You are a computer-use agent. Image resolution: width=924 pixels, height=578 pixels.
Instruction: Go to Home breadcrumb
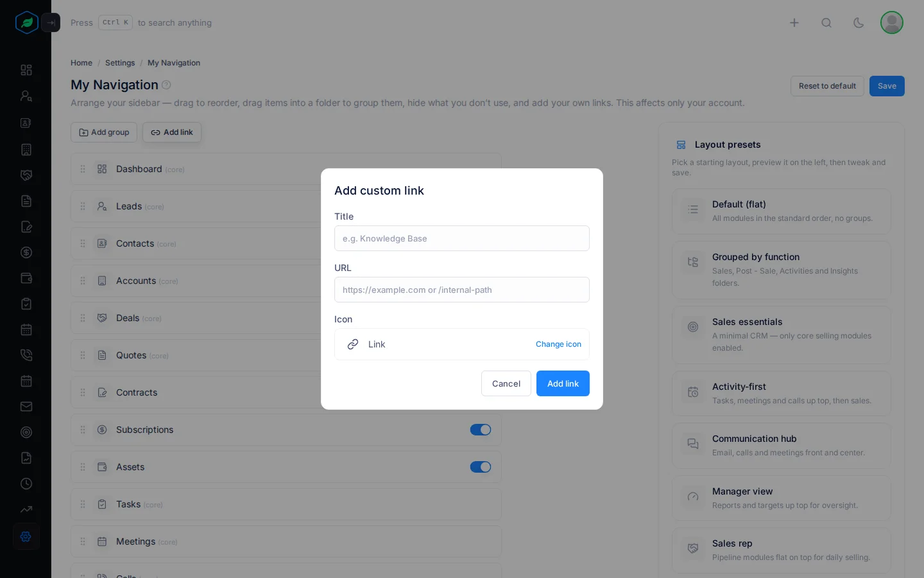[x=81, y=63]
